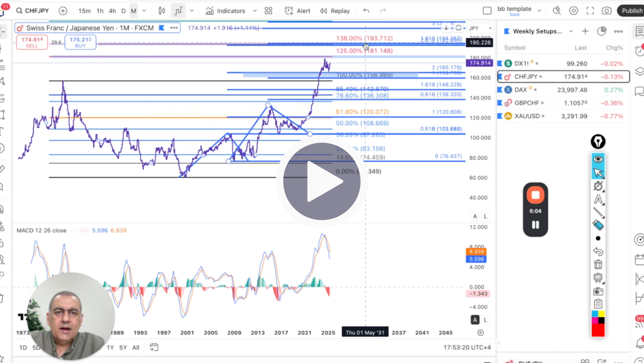Open watchlist advanced view pie icon

point(602,31)
